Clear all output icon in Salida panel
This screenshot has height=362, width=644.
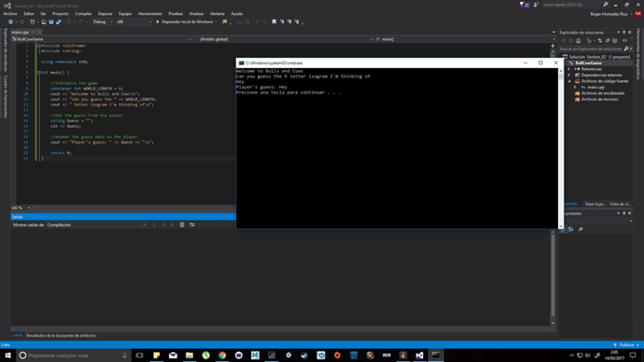click(x=182, y=225)
